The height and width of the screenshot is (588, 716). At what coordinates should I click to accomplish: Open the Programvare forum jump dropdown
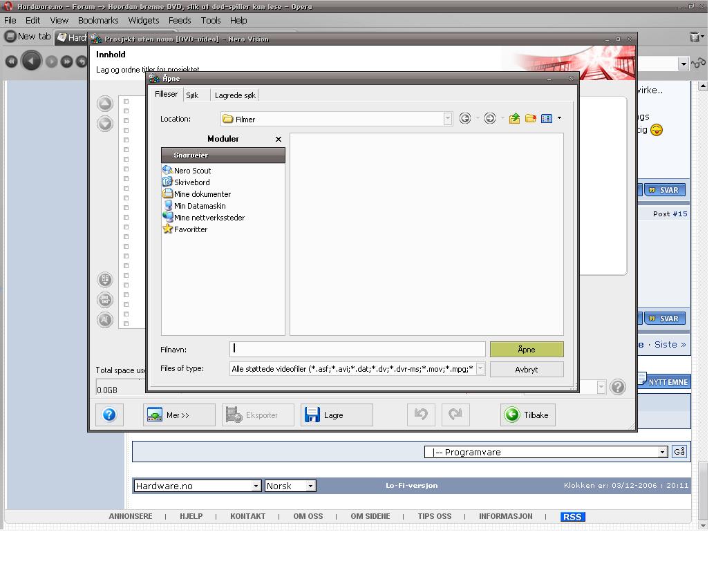(662, 452)
